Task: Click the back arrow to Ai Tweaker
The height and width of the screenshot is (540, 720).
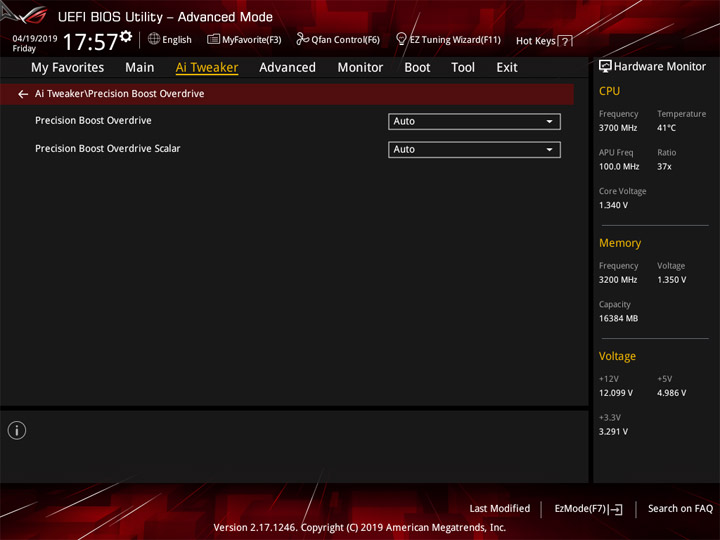Action: pos(23,94)
